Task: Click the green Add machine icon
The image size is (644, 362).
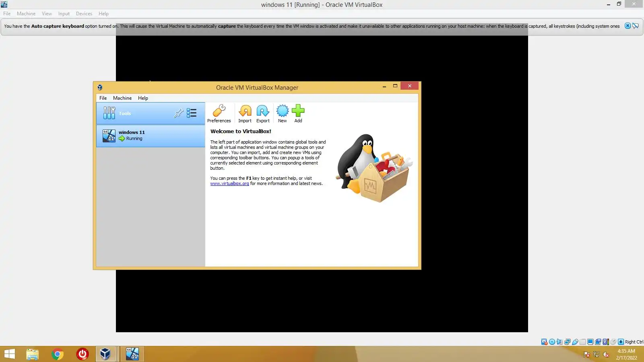Action: coord(298,113)
